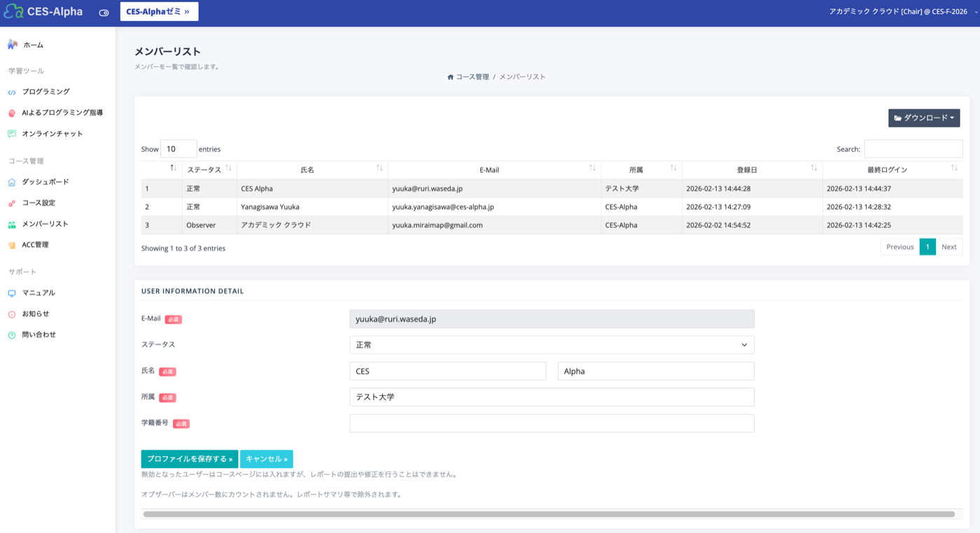Click the disabled E-Mail field
Image resolution: width=980 pixels, height=533 pixels.
point(552,319)
